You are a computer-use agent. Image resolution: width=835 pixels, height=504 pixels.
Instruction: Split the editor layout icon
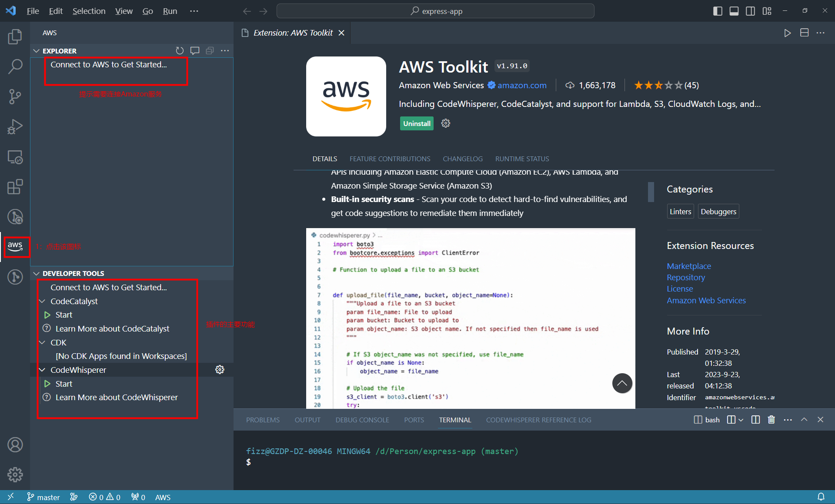pyautogui.click(x=805, y=33)
